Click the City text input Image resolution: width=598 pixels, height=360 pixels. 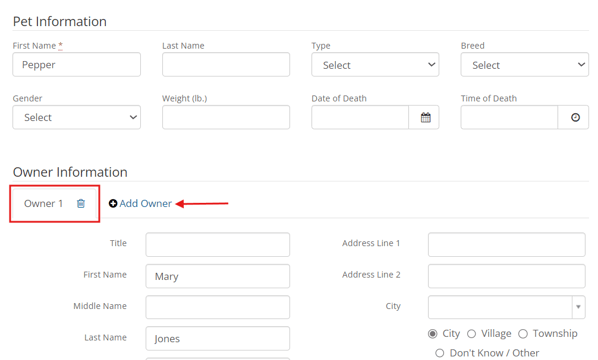point(500,307)
